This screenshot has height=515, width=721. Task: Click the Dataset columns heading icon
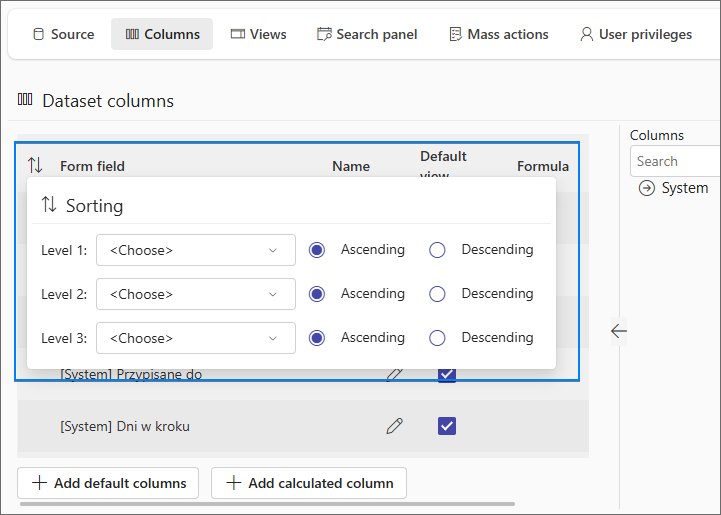[x=25, y=99]
